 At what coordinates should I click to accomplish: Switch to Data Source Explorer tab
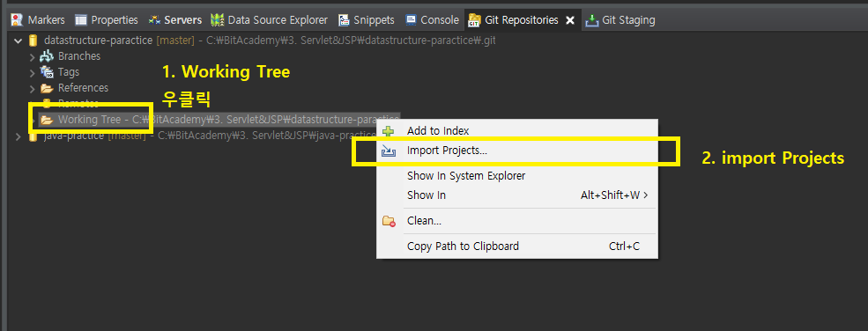pyautogui.click(x=270, y=20)
